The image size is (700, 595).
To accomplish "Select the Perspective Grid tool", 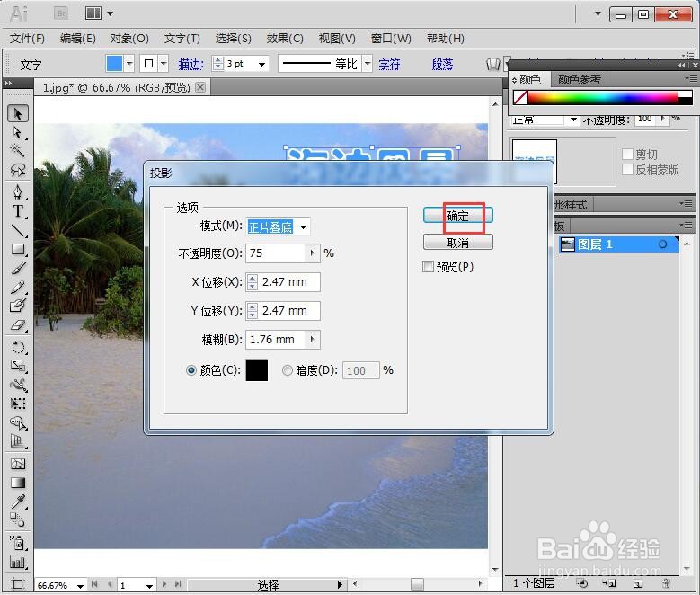I will point(18,441).
